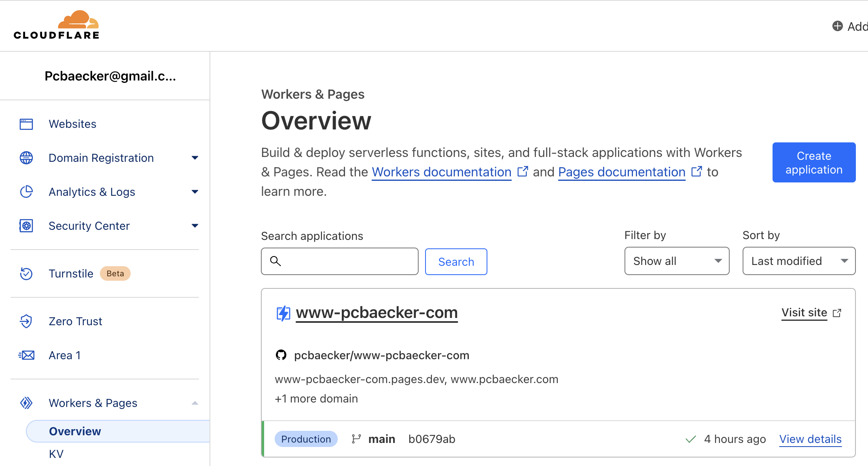
Task: Click the View details link
Action: (810, 439)
